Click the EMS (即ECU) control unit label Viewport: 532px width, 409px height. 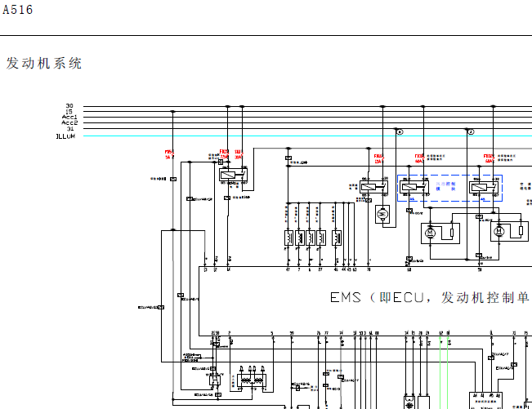(430, 297)
